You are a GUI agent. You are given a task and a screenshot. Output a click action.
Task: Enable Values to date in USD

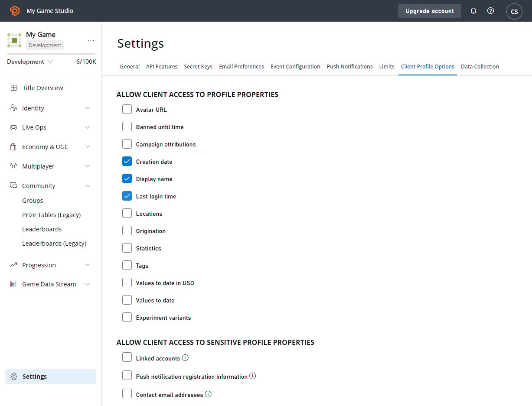(127, 283)
